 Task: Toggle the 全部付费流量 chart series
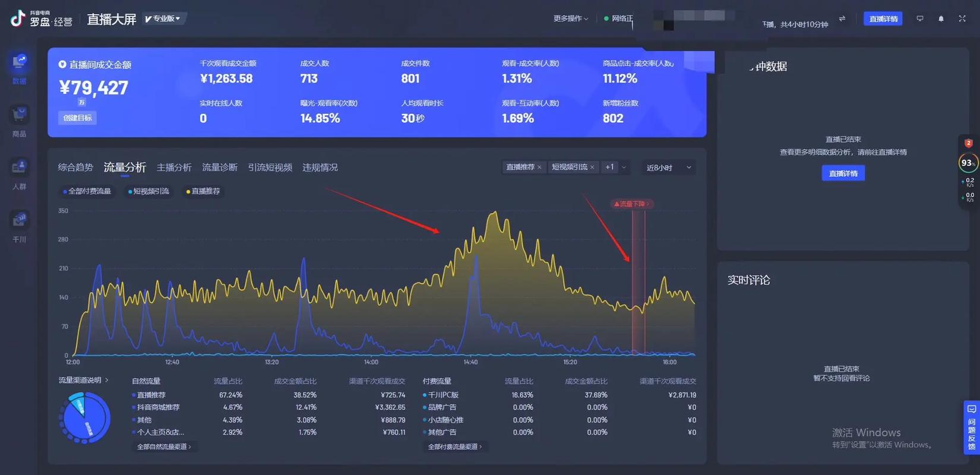(87, 191)
